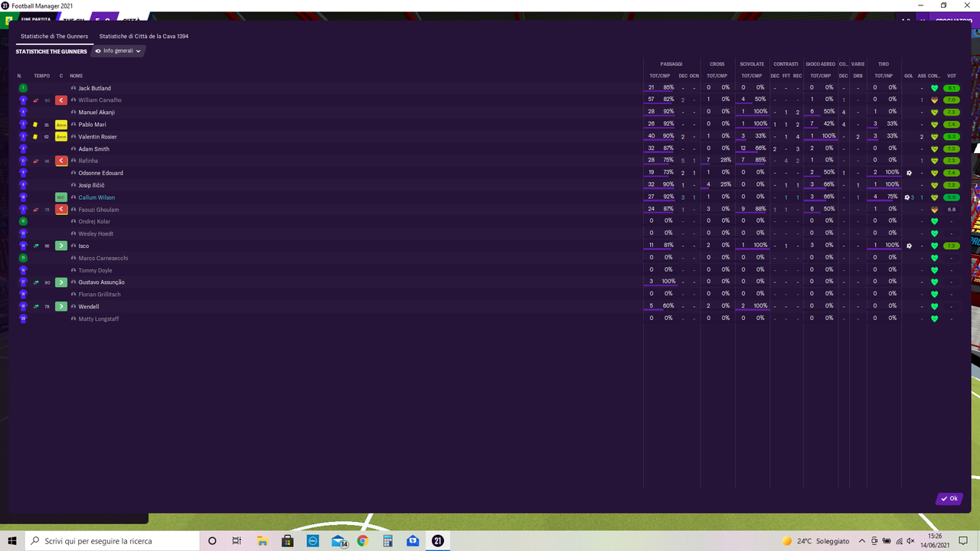980x551 pixels.
Task: Click Jack Butland's green condition heart
Action: coord(934,88)
